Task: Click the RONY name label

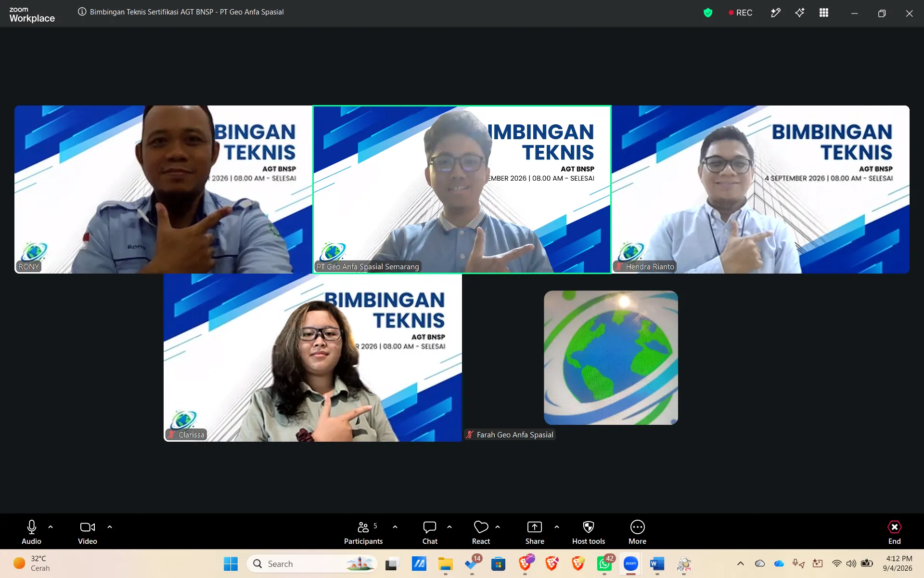Action: coord(29,266)
